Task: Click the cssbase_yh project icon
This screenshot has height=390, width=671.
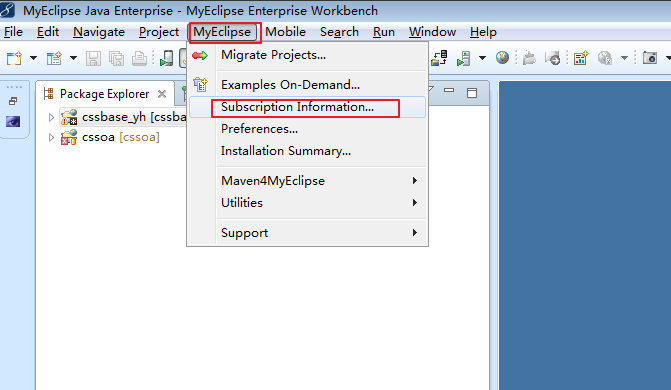Action: click(x=69, y=117)
